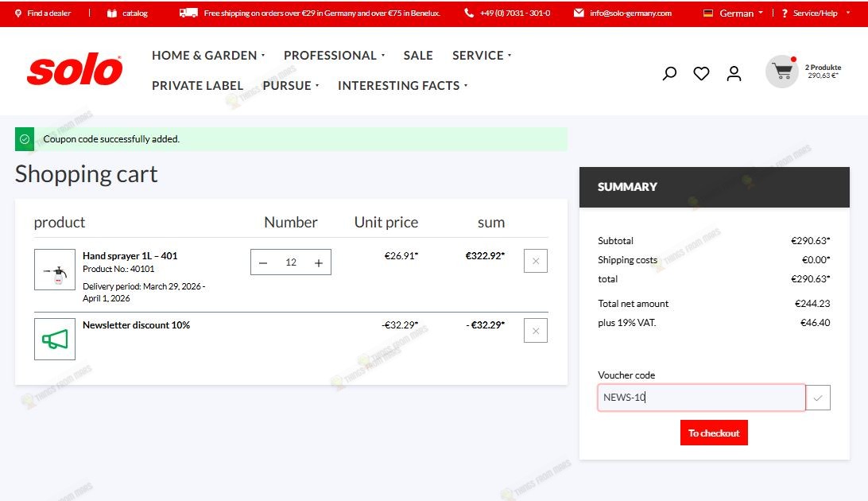Click the question mark help icon
Image resolution: width=868 pixels, height=501 pixels.
click(785, 13)
